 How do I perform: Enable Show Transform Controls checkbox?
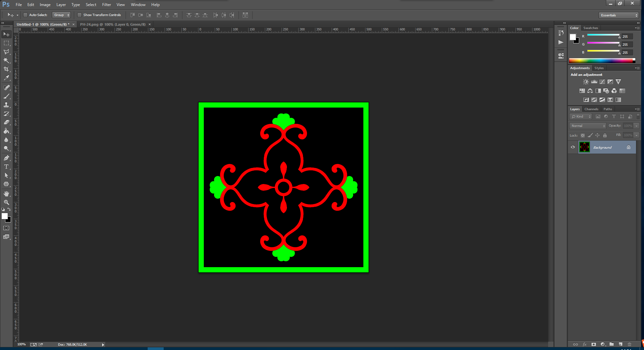79,15
